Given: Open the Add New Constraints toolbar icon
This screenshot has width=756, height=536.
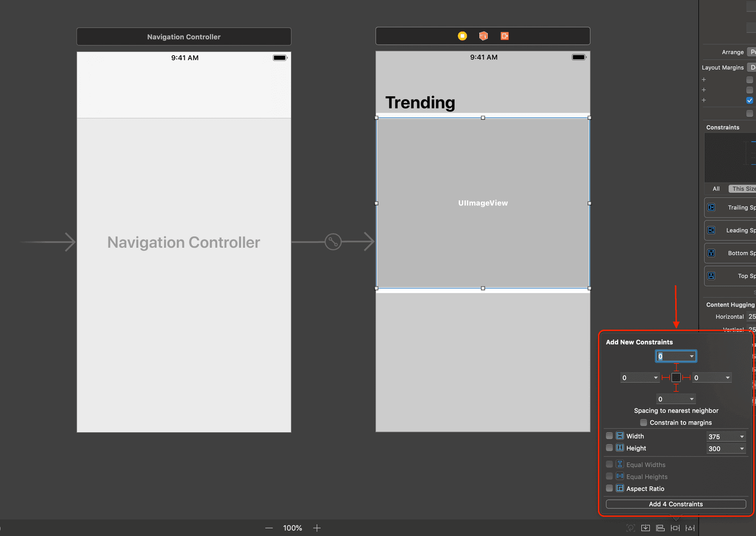Looking at the screenshot, I should (675, 528).
